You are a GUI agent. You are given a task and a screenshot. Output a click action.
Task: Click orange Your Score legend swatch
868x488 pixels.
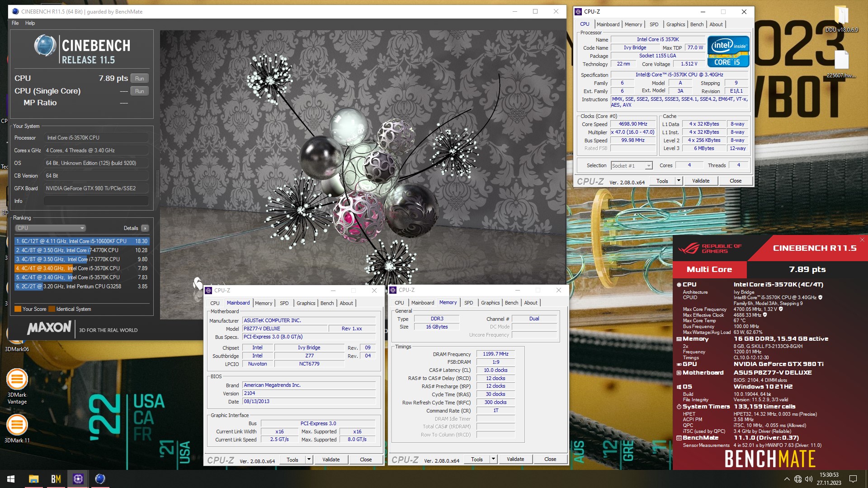[x=18, y=309]
